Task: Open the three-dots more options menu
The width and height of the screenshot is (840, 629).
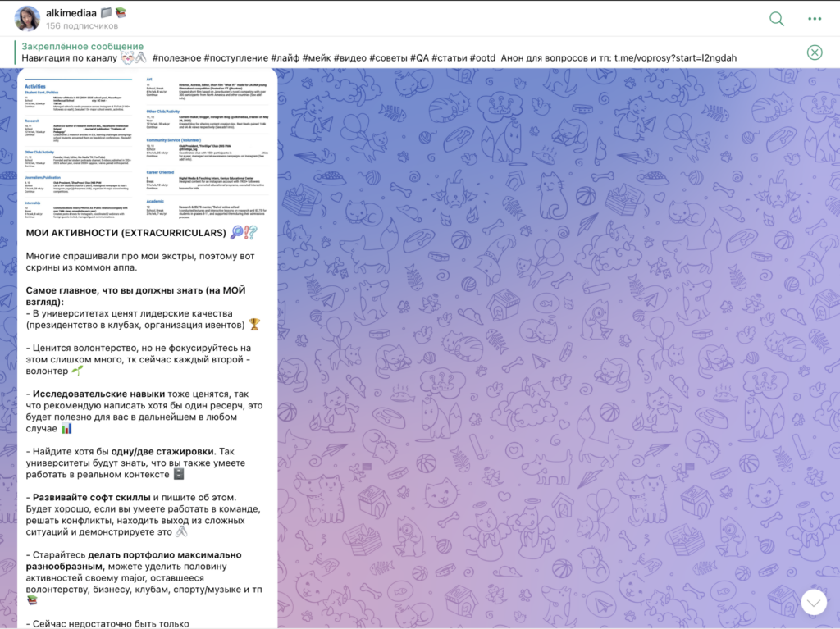Action: coord(814,19)
